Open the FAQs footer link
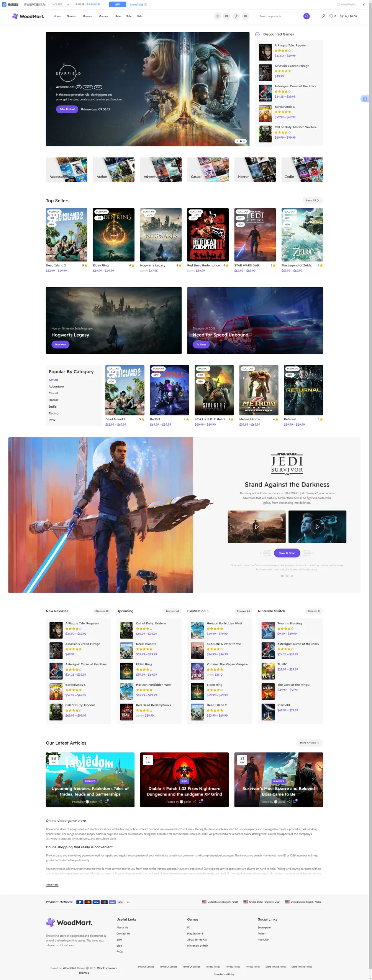The height and width of the screenshot is (980, 372). coord(120,952)
